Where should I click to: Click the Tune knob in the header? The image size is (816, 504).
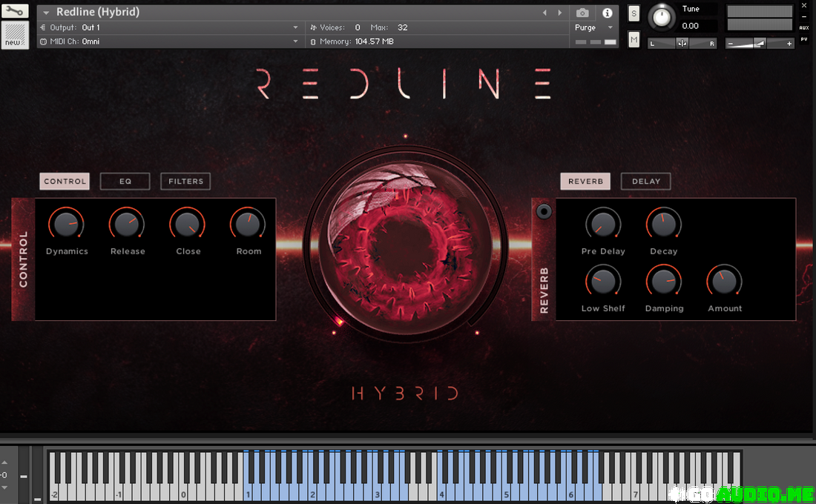(x=662, y=17)
